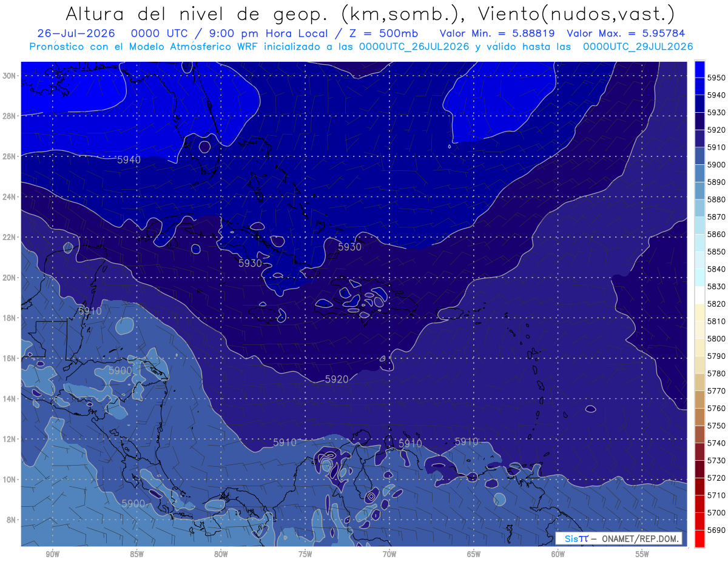Click the 28N latitude label

click(9, 116)
